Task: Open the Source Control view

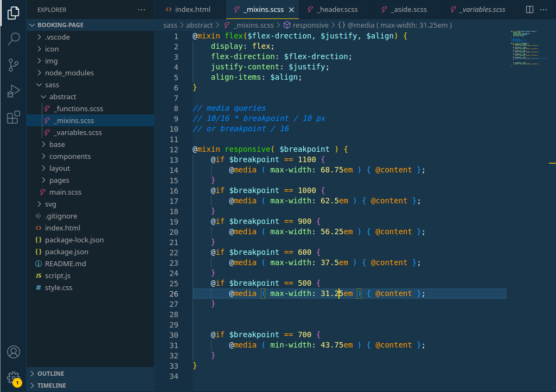Action: click(x=14, y=65)
